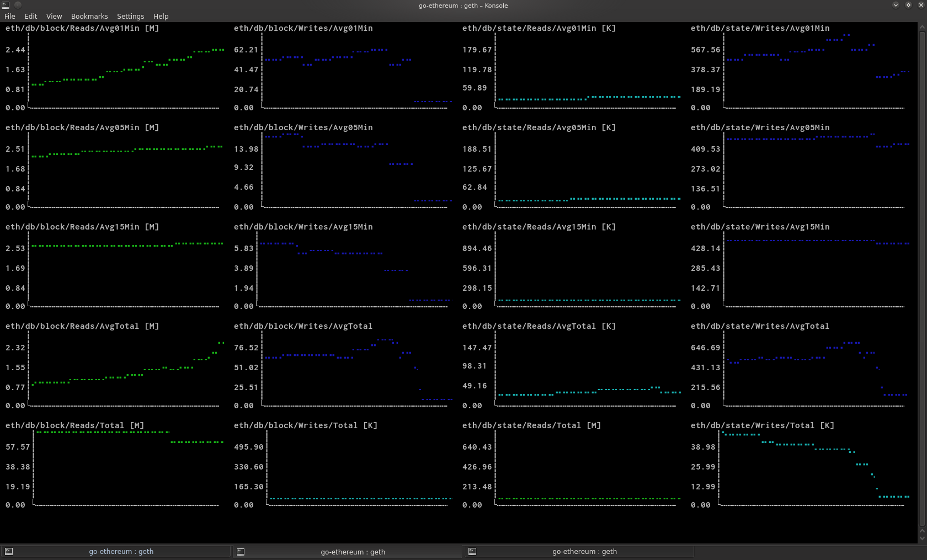Open the View menu
Viewport: 927px width, 560px height.
pos(54,17)
